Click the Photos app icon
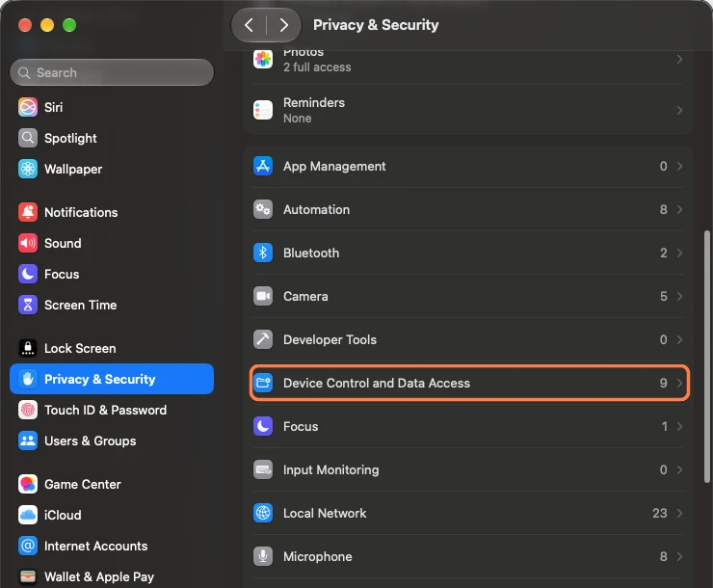This screenshot has height=588, width=713. (x=263, y=59)
